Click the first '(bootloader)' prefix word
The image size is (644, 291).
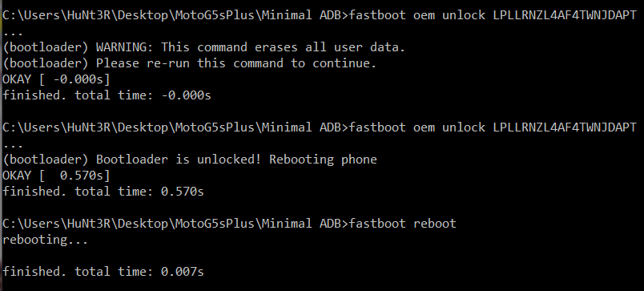[45, 47]
